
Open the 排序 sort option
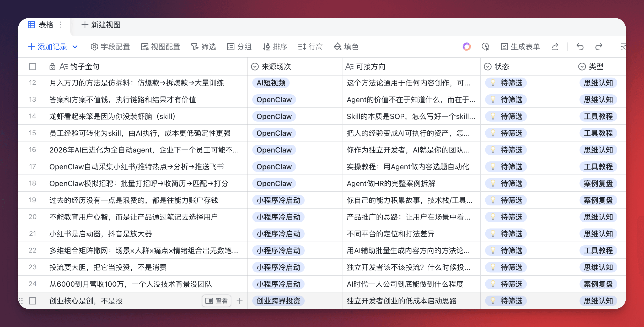click(275, 47)
